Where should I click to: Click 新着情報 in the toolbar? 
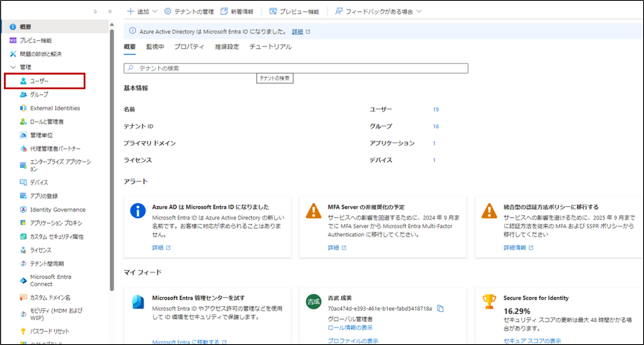click(237, 11)
